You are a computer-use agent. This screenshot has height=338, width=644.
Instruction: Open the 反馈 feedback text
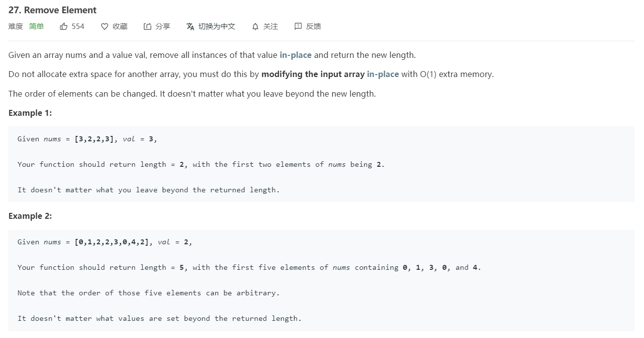pyautogui.click(x=314, y=26)
